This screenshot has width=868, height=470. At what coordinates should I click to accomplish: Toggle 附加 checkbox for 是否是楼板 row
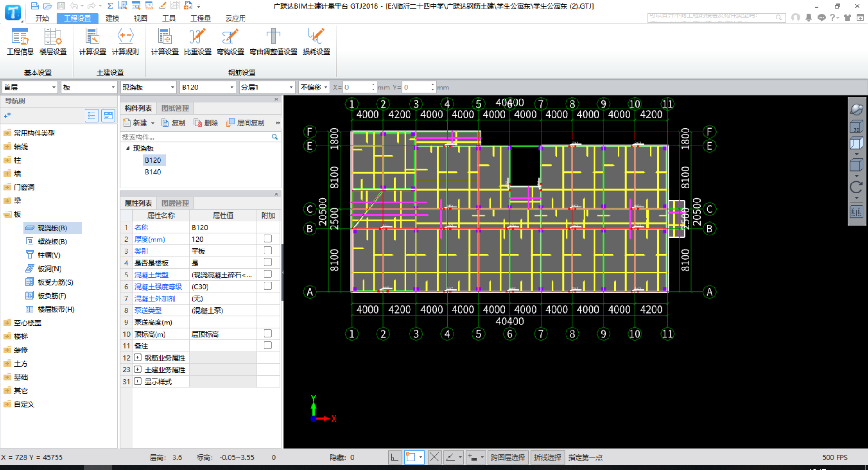[268, 262]
